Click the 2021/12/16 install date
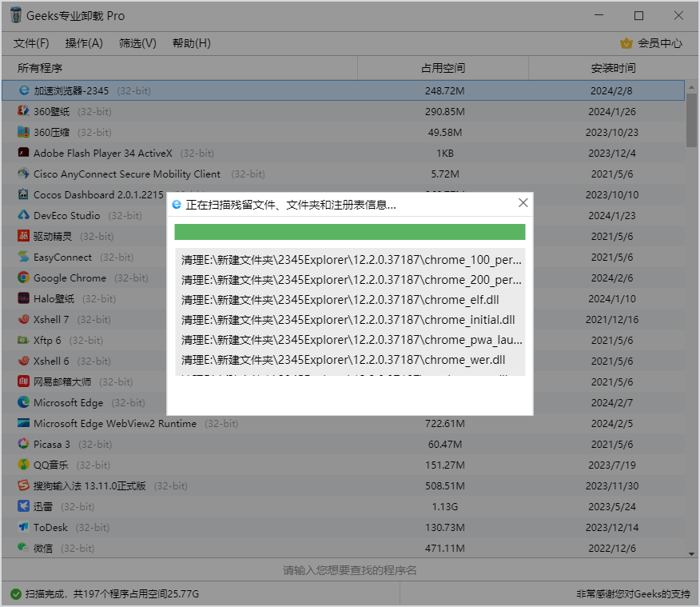This screenshot has width=700, height=607. click(611, 319)
